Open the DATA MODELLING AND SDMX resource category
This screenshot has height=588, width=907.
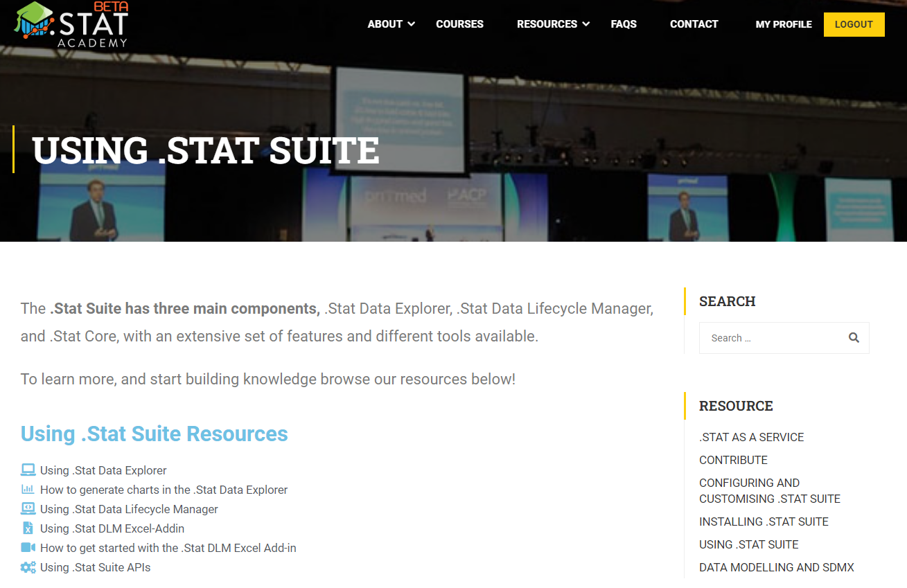tap(776, 567)
